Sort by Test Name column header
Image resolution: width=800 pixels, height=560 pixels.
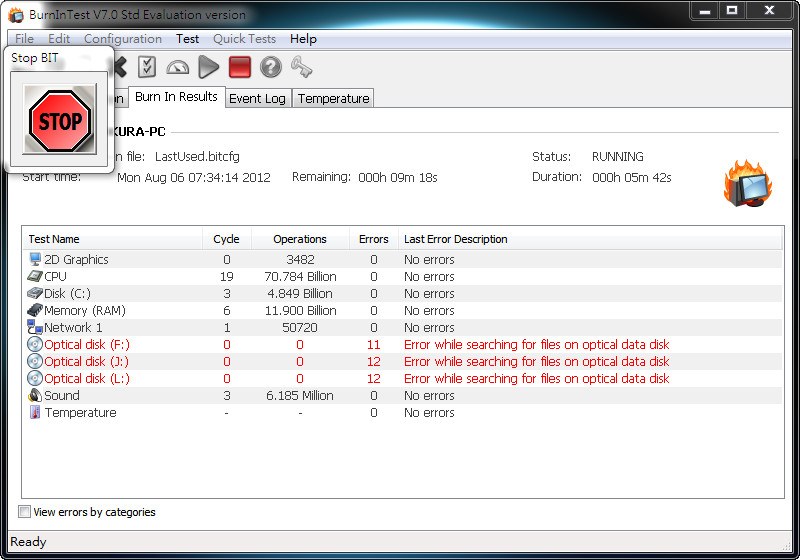point(112,239)
